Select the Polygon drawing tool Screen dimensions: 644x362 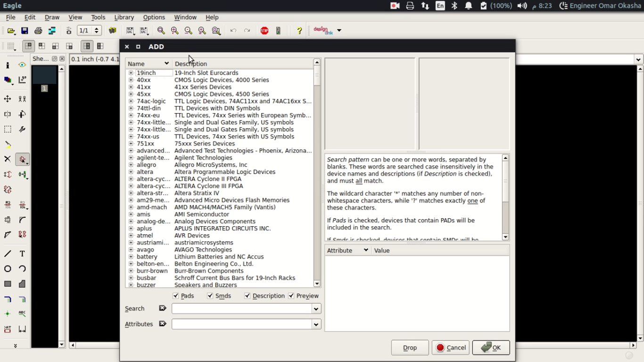coord(22,284)
